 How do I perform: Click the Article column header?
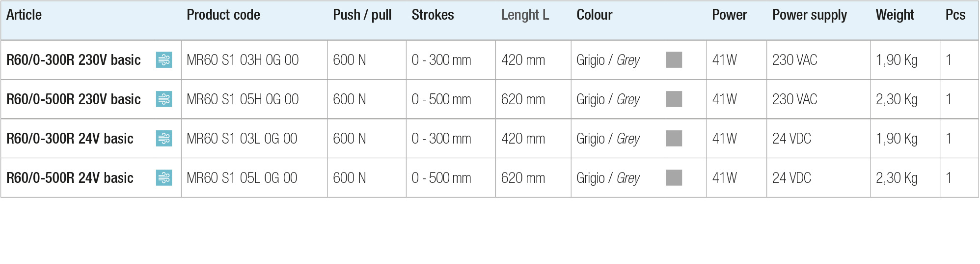pyautogui.click(x=24, y=15)
